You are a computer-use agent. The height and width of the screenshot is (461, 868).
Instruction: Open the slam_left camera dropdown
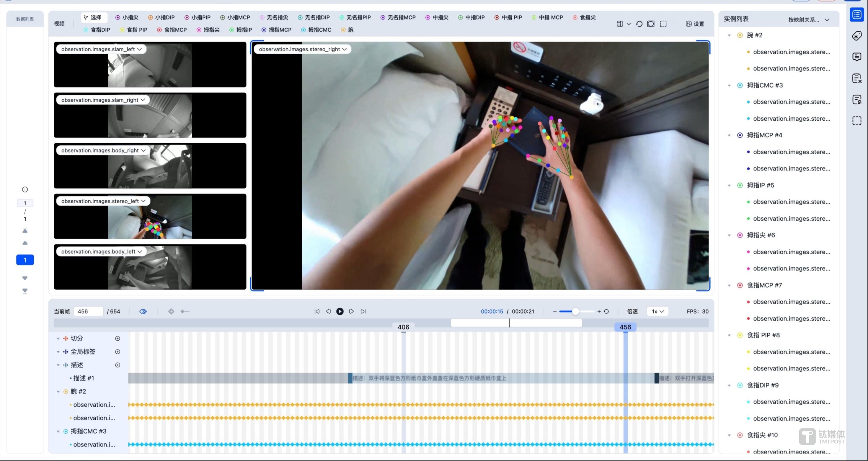point(102,49)
